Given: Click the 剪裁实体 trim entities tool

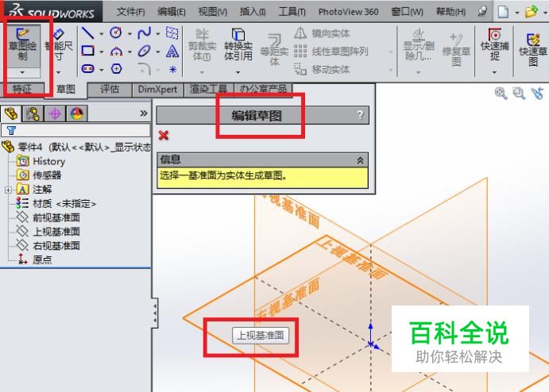Looking at the screenshot, I should coord(202,45).
